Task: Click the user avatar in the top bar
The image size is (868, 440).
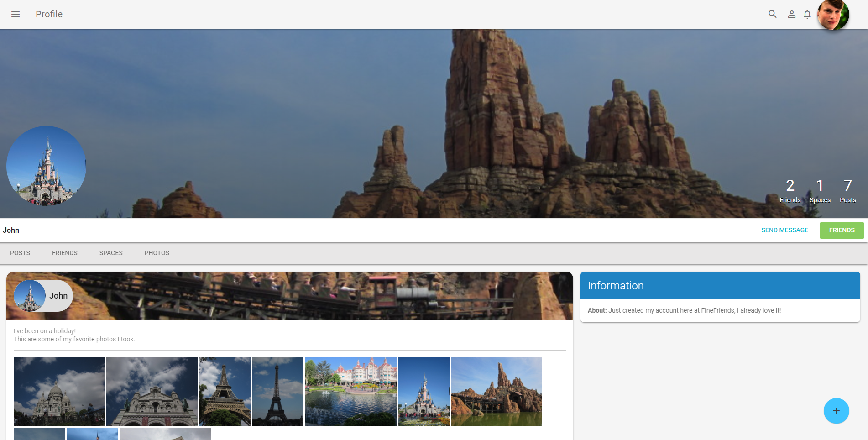Action: [833, 15]
